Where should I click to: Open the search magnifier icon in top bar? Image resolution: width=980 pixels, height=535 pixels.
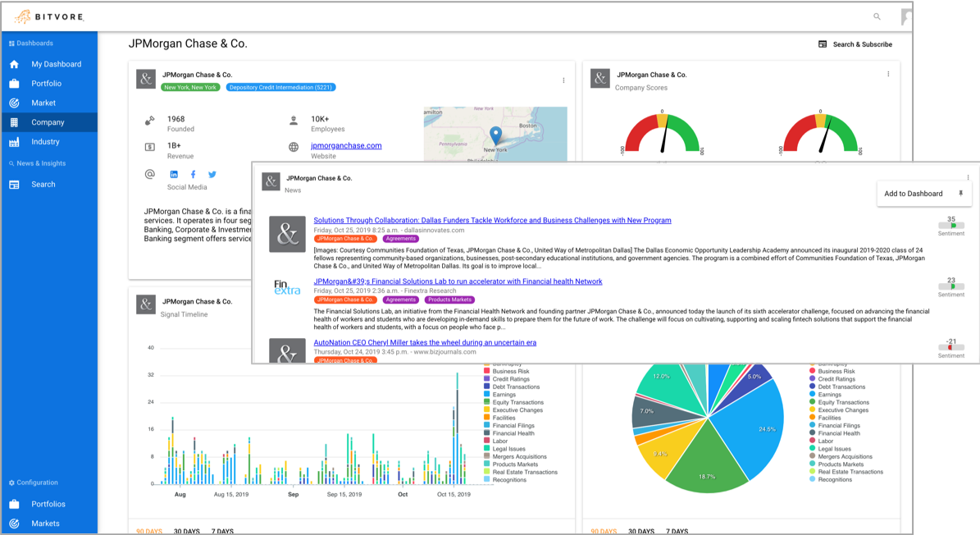tap(877, 17)
